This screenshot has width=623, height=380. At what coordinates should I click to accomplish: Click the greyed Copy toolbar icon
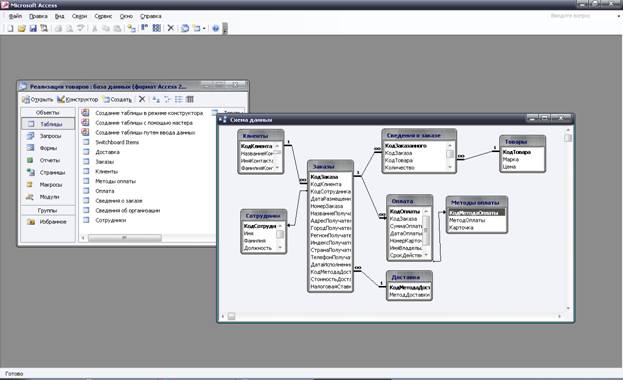click(x=106, y=28)
